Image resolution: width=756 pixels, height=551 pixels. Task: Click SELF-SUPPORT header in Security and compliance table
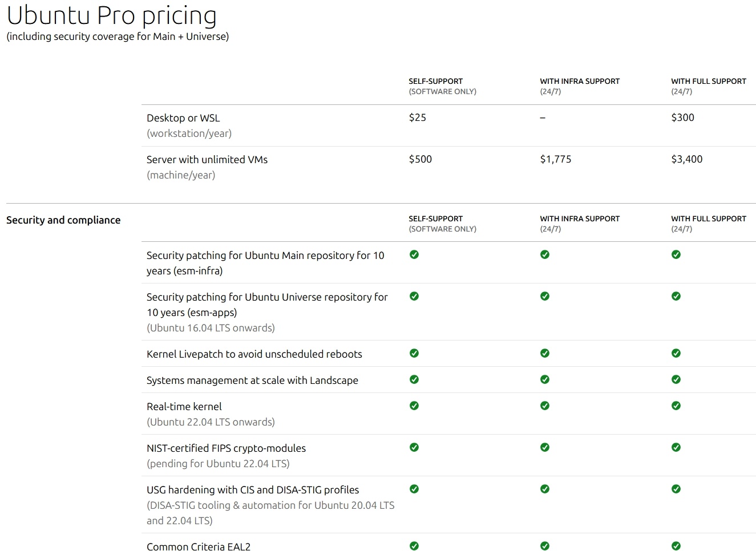coord(436,218)
